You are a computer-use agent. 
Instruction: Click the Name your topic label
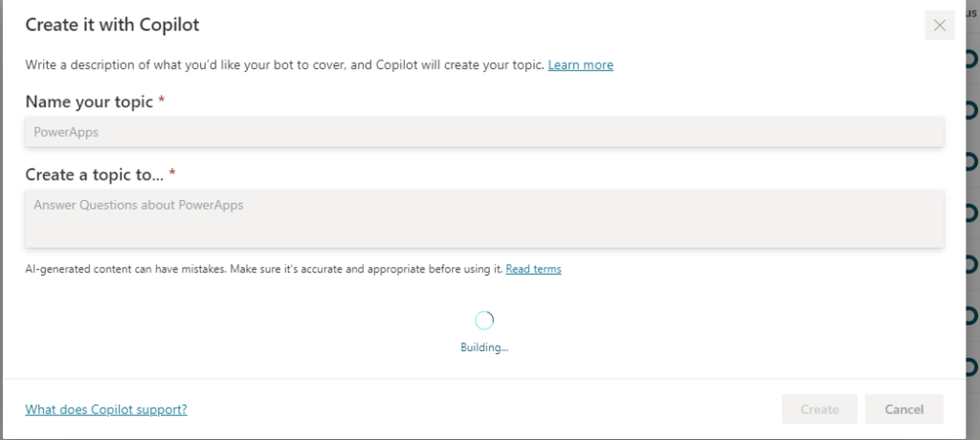coord(89,102)
